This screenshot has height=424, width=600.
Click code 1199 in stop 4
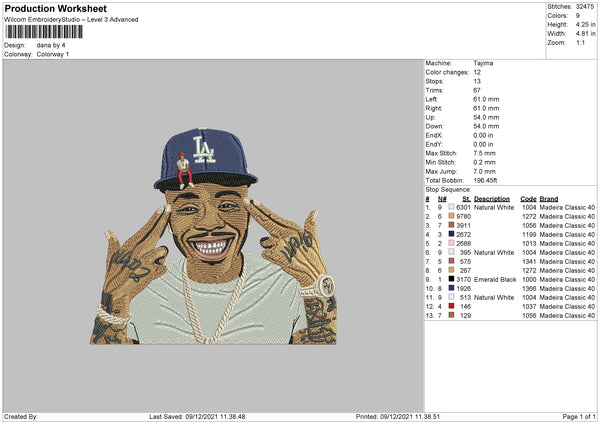[529, 234]
